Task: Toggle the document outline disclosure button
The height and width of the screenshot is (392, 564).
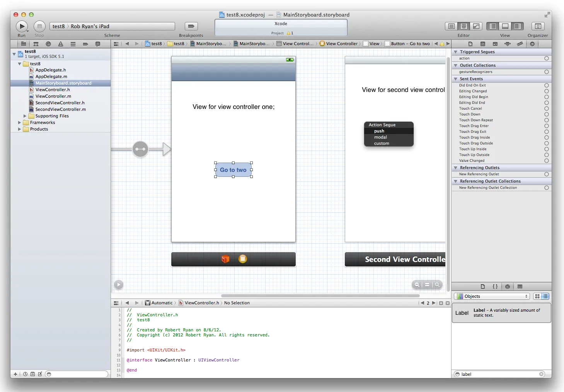Action: tap(119, 285)
